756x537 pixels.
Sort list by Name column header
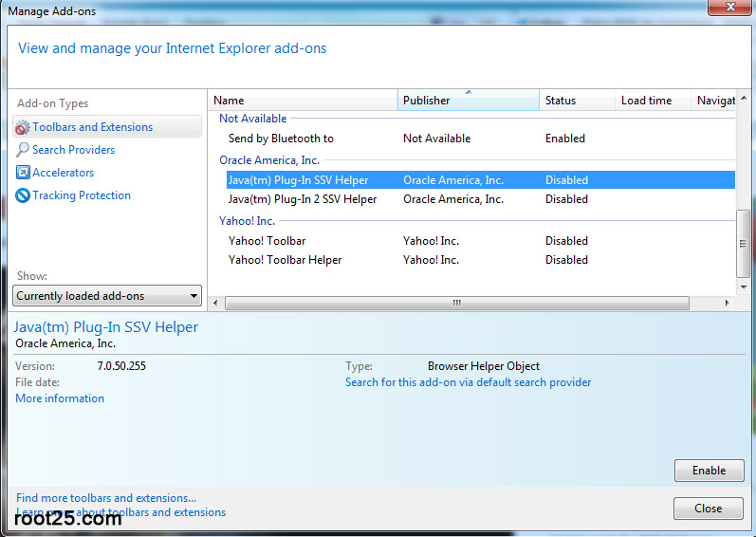pos(303,101)
